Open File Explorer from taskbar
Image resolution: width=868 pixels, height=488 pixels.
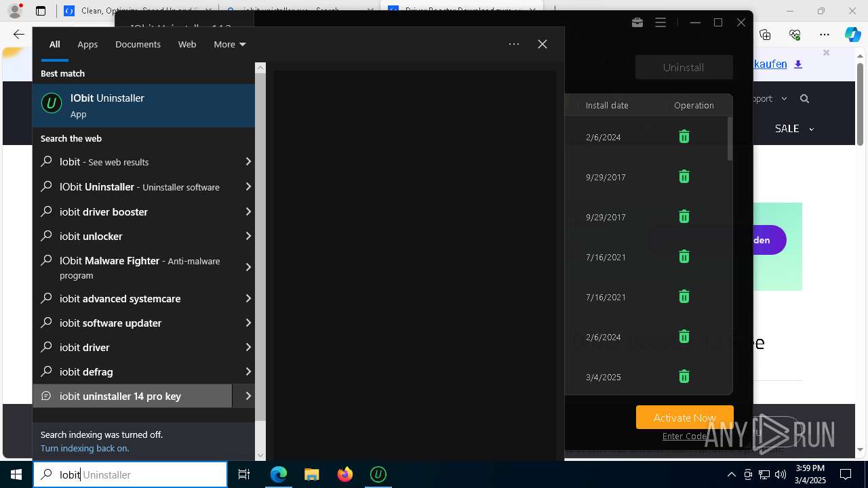pyautogui.click(x=312, y=474)
